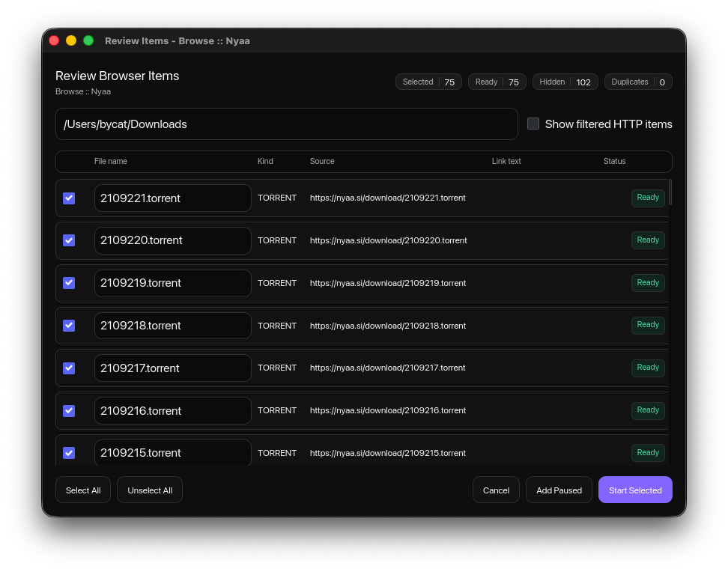
Task: Click source URL https://nyaa.si/download/2109220.torrent
Action: (389, 240)
